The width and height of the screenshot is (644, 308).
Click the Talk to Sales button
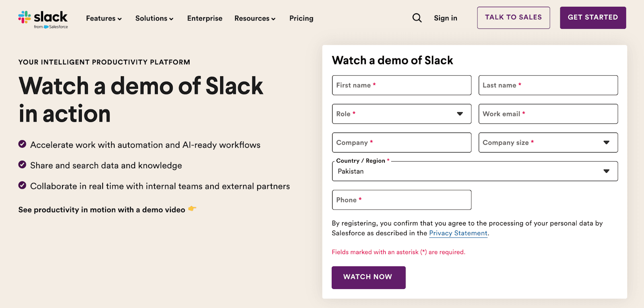(x=514, y=18)
